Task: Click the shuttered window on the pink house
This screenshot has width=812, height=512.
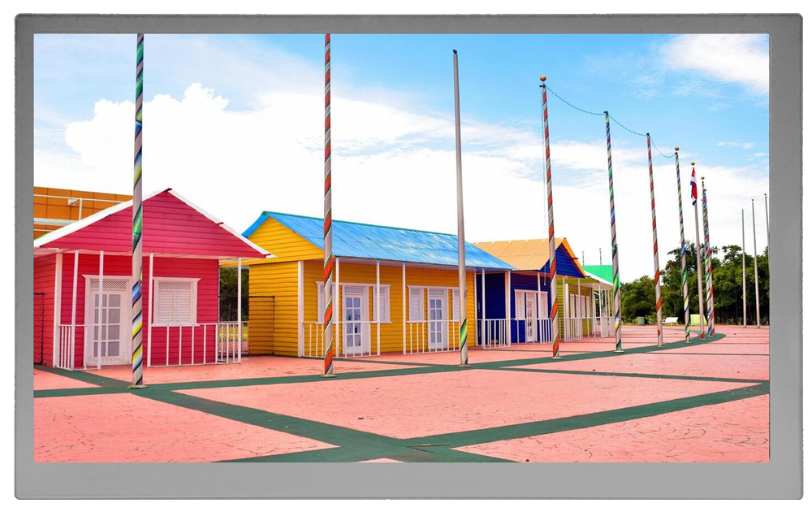Action: [175, 302]
